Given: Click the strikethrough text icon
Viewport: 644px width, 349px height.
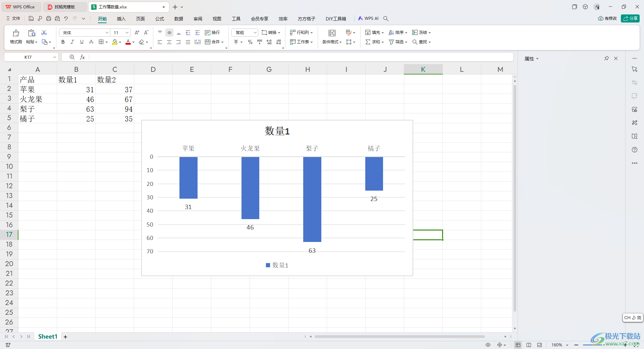Looking at the screenshot, I should click(x=91, y=42).
